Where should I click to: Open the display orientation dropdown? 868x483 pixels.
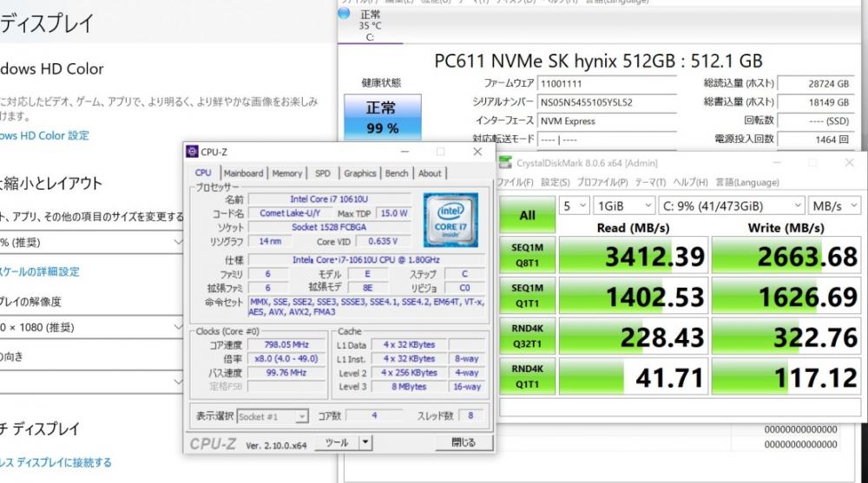coord(91,382)
